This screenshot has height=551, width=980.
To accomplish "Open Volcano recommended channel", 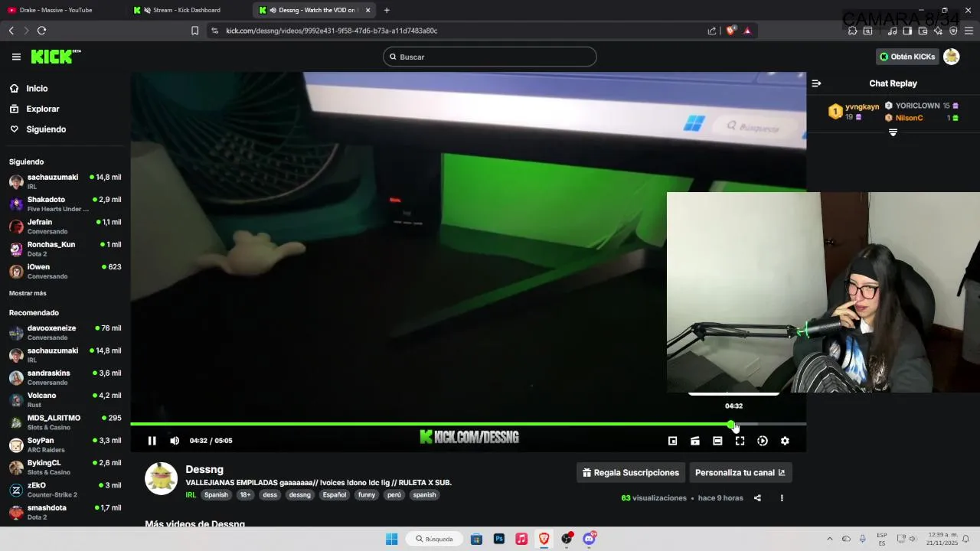I will (65, 399).
